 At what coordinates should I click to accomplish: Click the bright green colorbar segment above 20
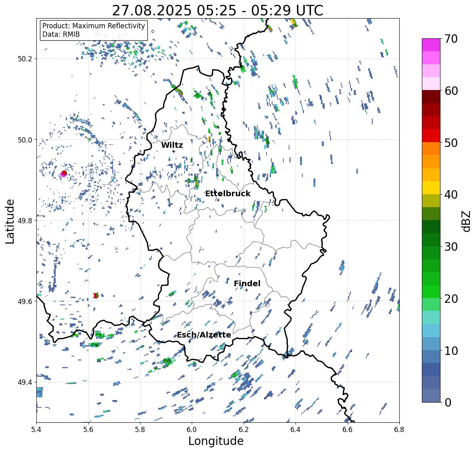tap(431, 292)
